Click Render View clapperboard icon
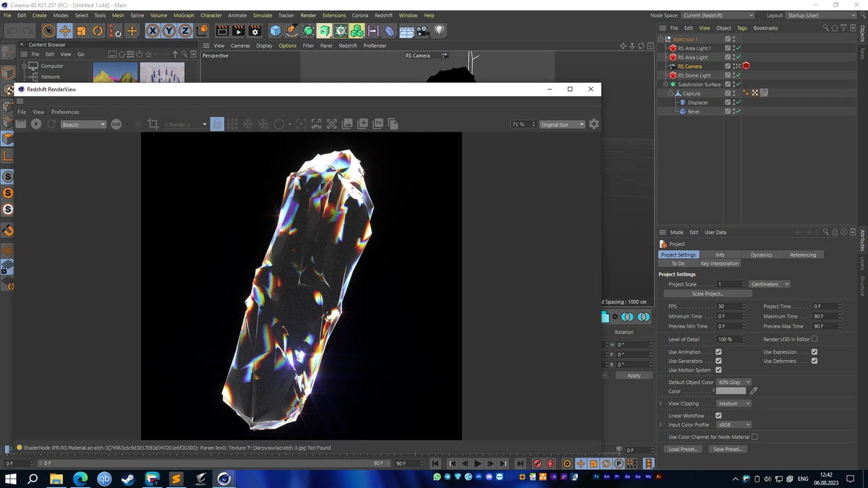This screenshot has width=868, height=488. 222,31
